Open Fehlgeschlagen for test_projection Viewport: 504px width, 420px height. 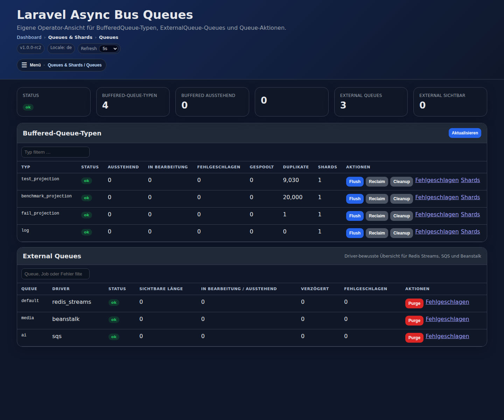point(437,180)
